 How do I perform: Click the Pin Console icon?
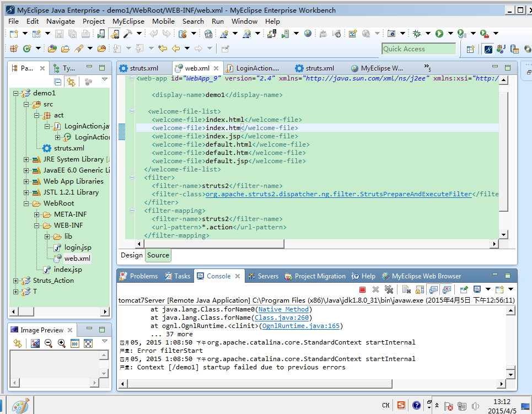point(464,289)
